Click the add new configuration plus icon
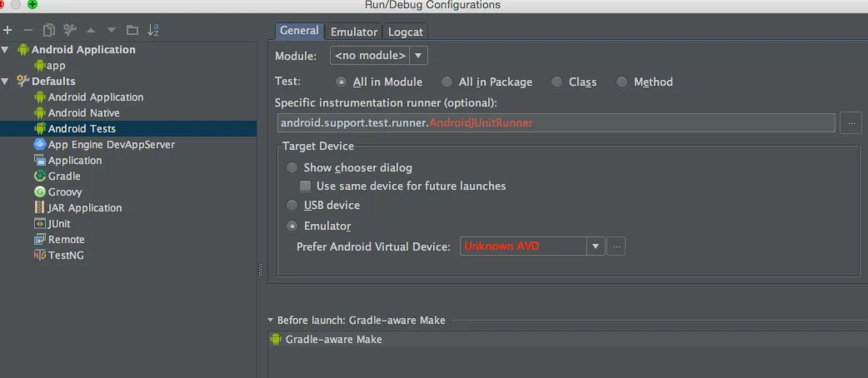The height and width of the screenshot is (378, 868). 7,30
